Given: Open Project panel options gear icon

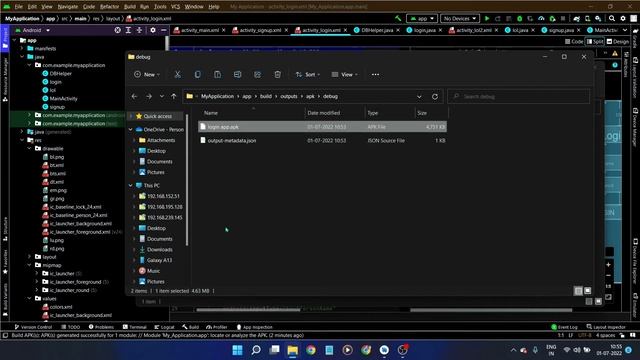Looking at the screenshot, I should click(x=153, y=30).
